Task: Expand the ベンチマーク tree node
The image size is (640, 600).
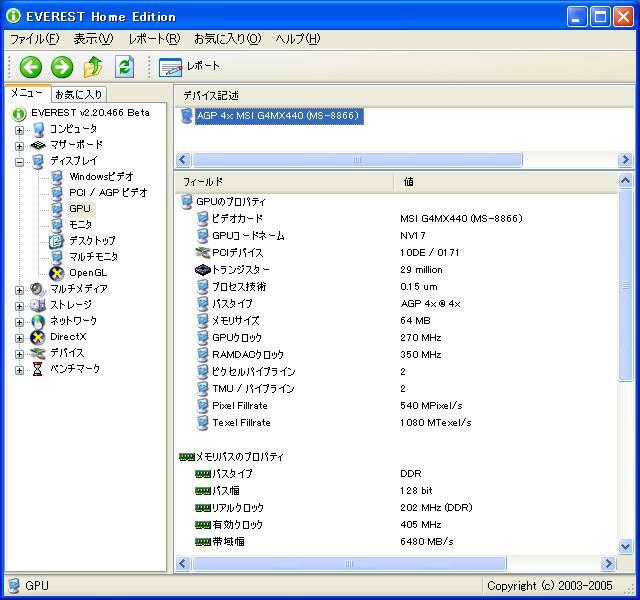Action: [19, 370]
